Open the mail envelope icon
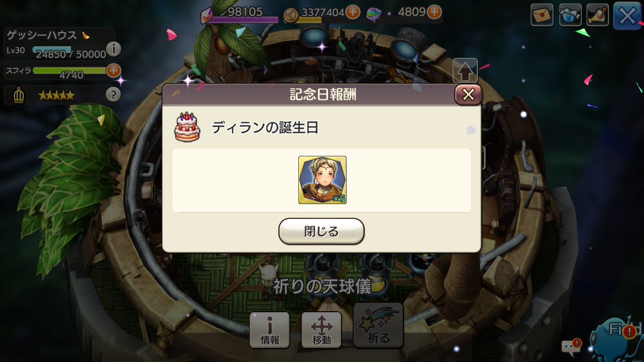 click(542, 15)
